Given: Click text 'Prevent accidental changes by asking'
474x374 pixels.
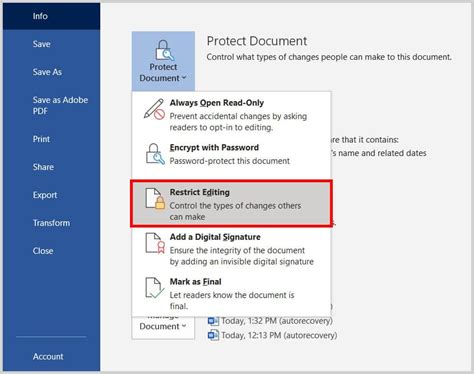Looking at the screenshot, I should [238, 116].
